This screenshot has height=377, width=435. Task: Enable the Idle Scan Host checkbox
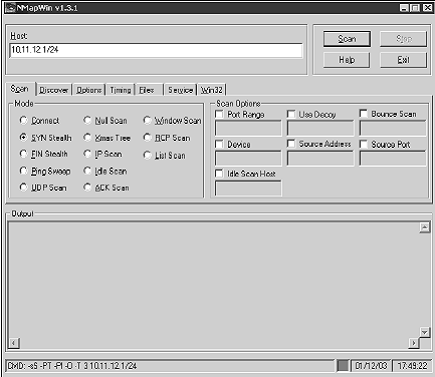click(219, 173)
